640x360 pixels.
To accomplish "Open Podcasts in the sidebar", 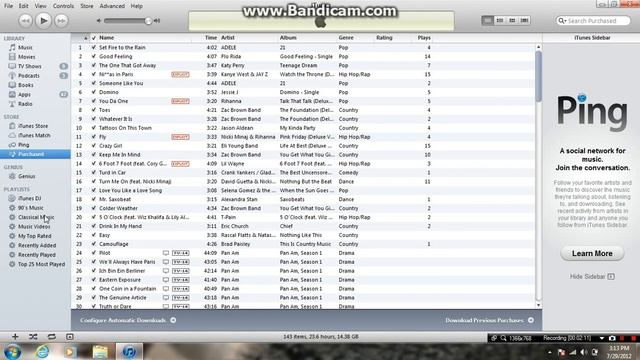I will click(29, 76).
